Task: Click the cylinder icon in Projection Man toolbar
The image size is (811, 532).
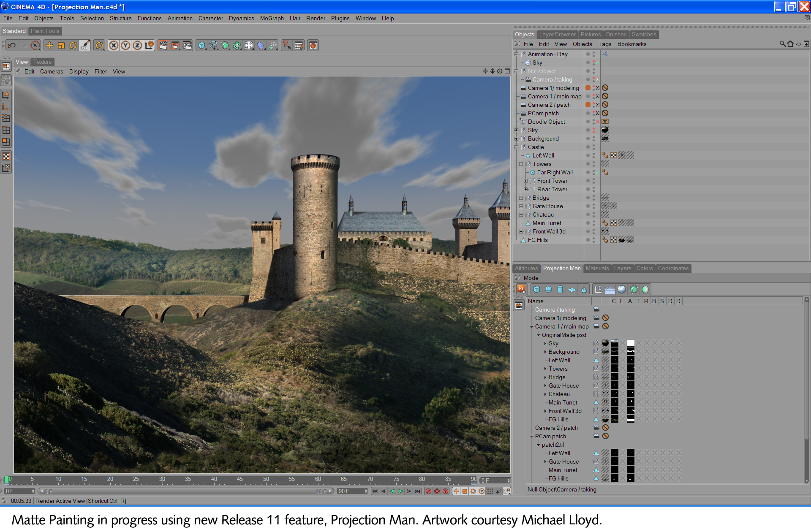Action: pyautogui.click(x=560, y=289)
